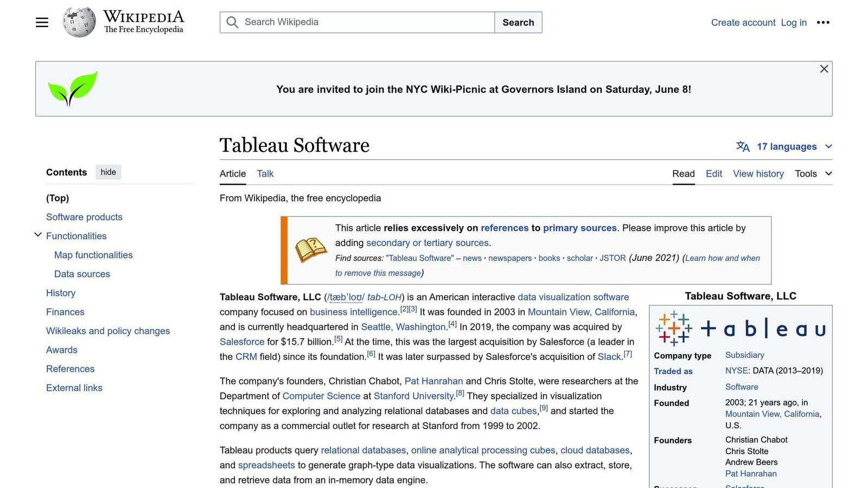
Task: Switch to the Talk tab
Action: (265, 174)
